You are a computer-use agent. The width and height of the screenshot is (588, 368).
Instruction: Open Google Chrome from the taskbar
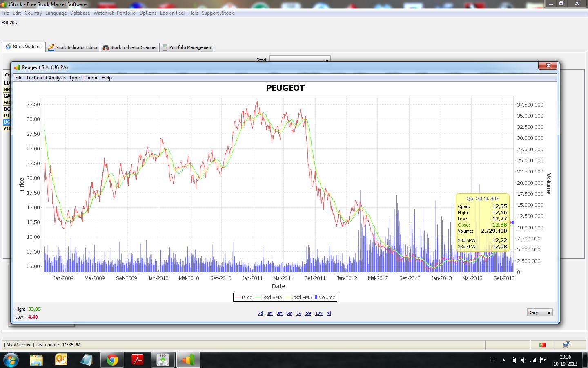112,360
